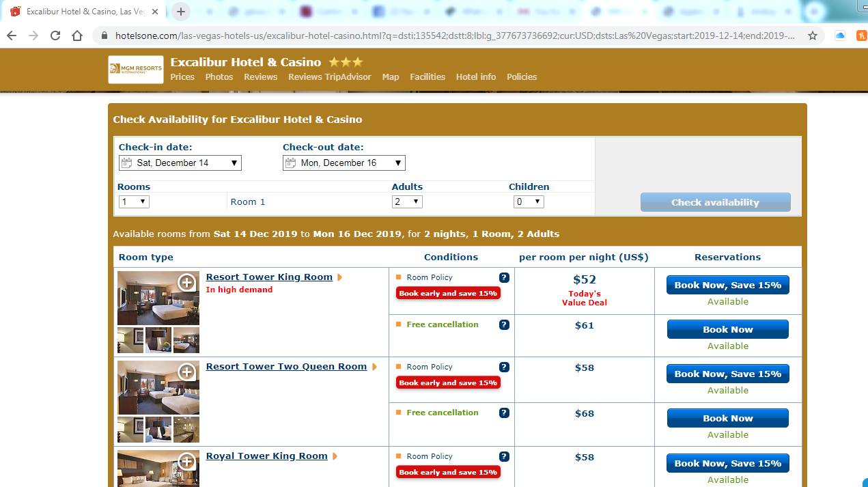The height and width of the screenshot is (487, 868).
Task: Change the number of Adults dropdown
Action: click(407, 202)
